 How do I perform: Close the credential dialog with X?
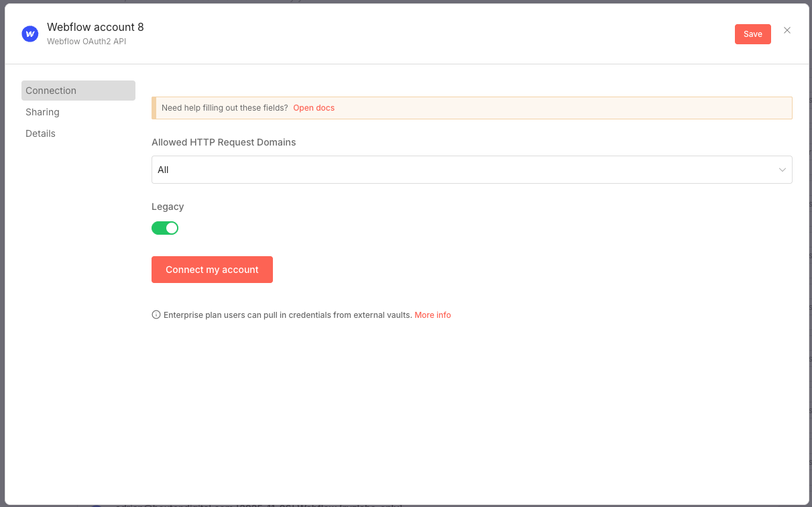click(787, 30)
